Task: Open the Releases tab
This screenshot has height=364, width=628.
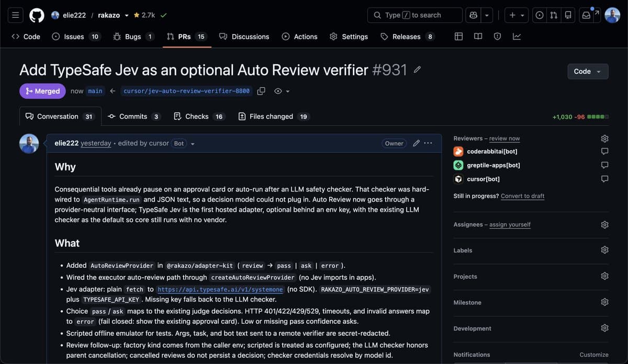Action: [x=408, y=37]
